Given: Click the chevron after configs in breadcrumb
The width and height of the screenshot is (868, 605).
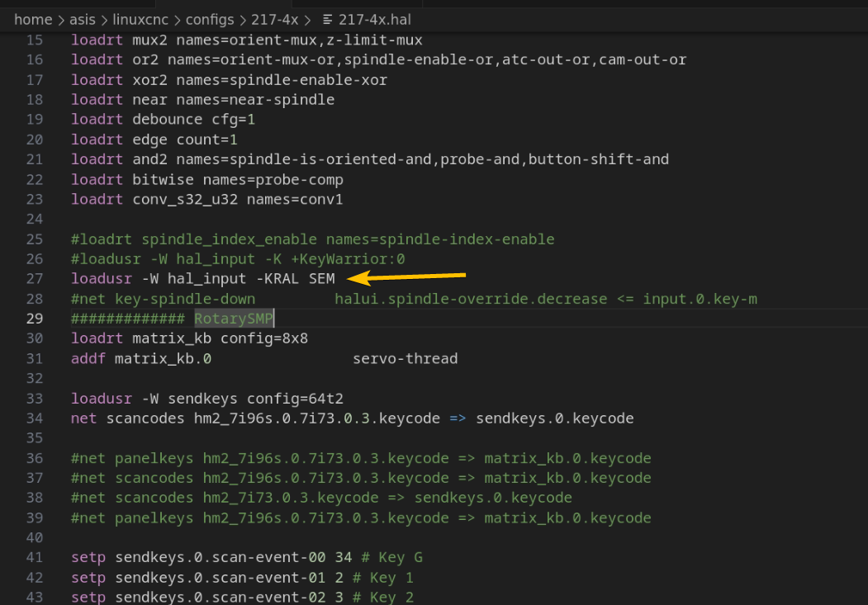Looking at the screenshot, I should 243,21.
